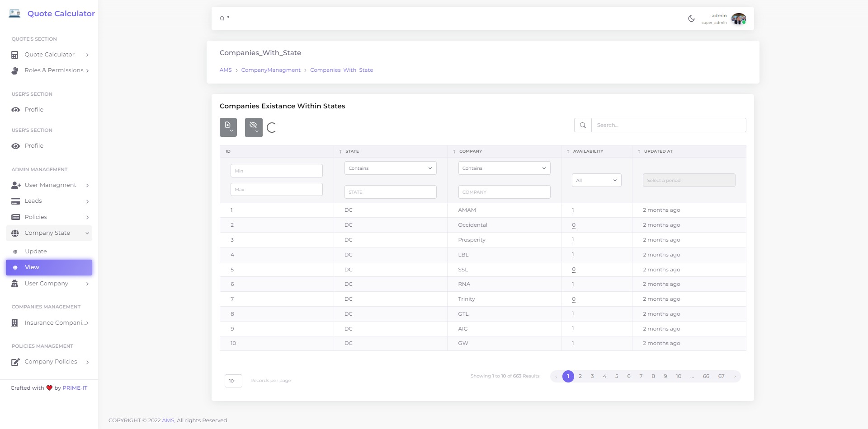The image size is (868, 429).
Task: Open the Select a period date field
Action: [x=689, y=180]
